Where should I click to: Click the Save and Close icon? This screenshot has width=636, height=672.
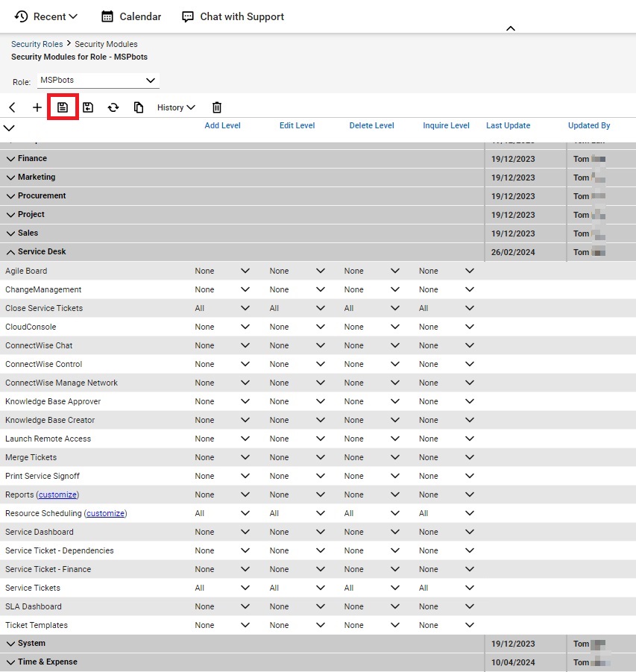pos(88,107)
